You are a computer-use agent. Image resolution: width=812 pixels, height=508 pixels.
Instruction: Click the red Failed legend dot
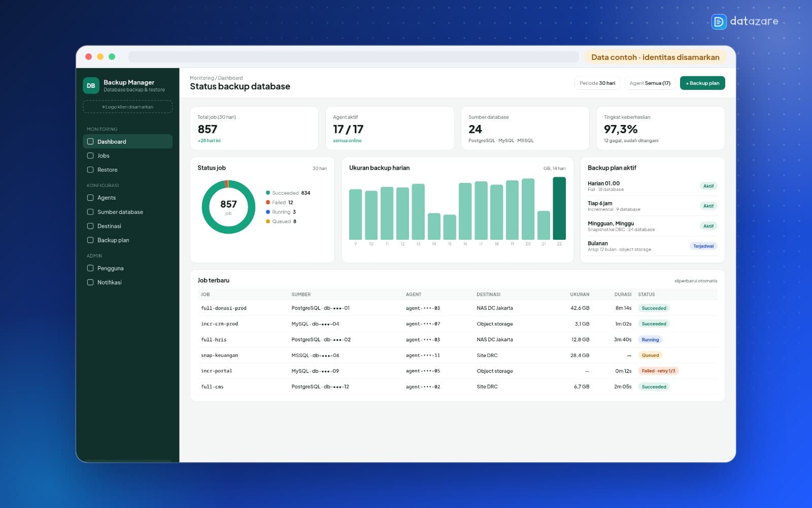[268, 202]
